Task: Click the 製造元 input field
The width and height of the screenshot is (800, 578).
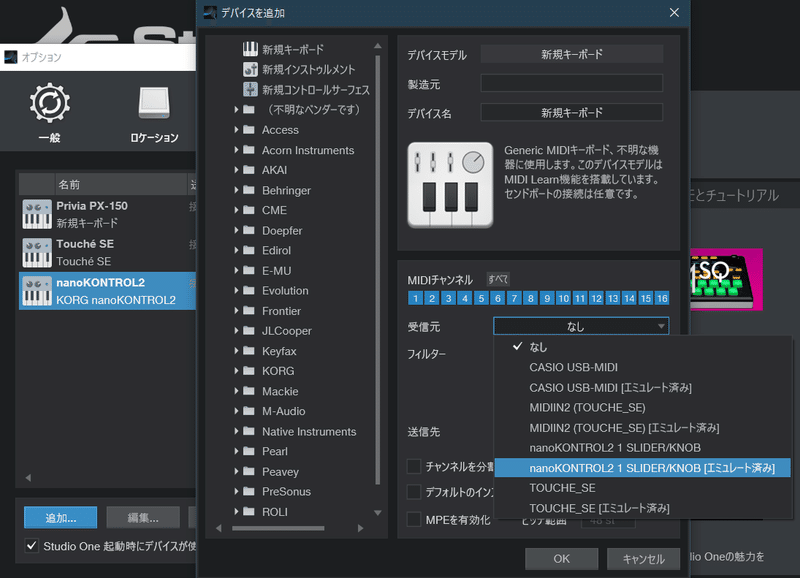Action: click(x=571, y=84)
